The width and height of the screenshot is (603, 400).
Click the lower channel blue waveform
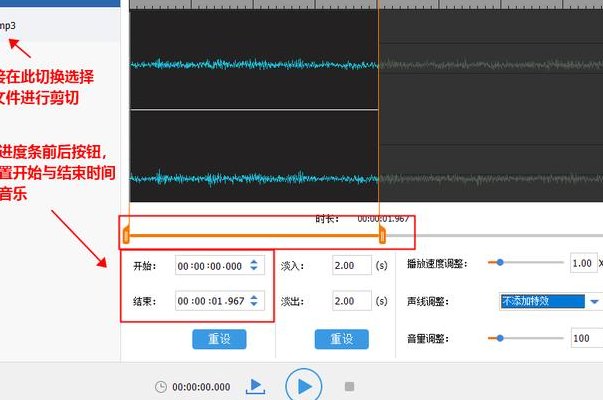[254, 178]
